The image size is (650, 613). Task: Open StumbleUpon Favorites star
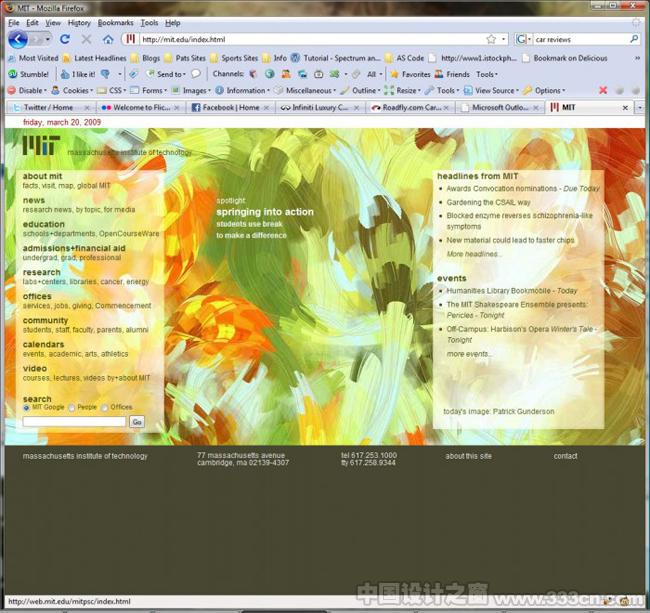coord(410,74)
